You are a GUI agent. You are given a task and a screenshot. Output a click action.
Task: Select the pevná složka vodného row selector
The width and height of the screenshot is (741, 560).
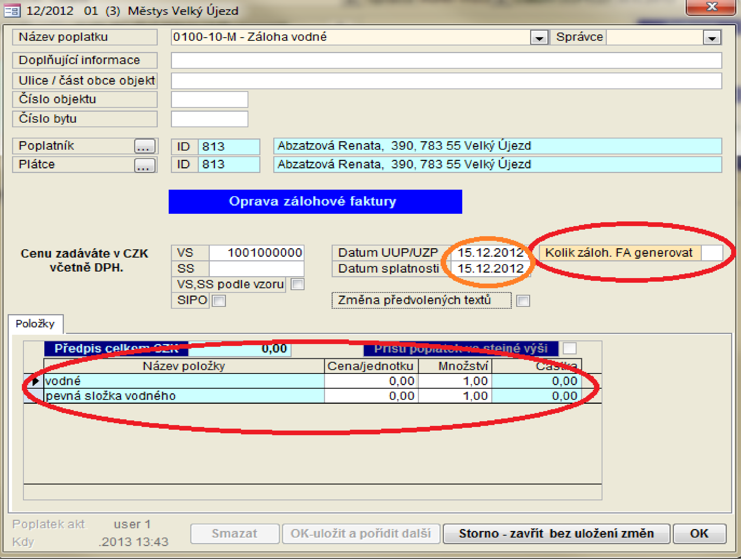coord(34,396)
